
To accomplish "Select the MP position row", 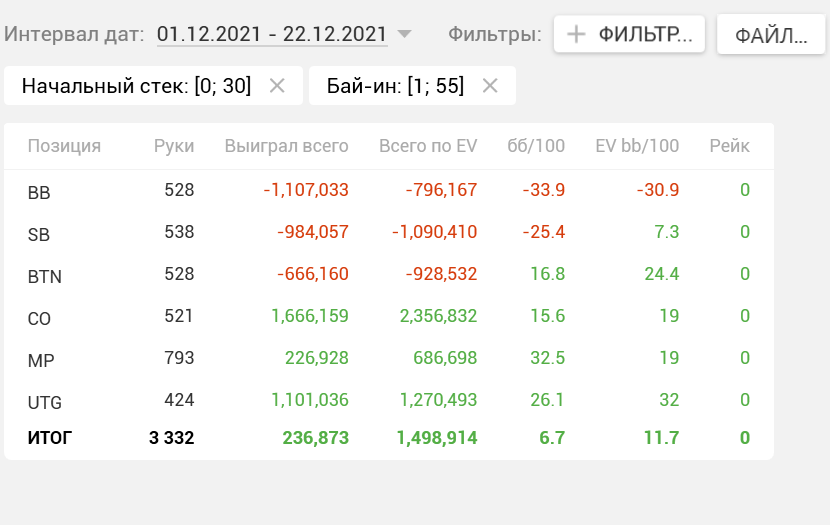I will click(x=389, y=358).
